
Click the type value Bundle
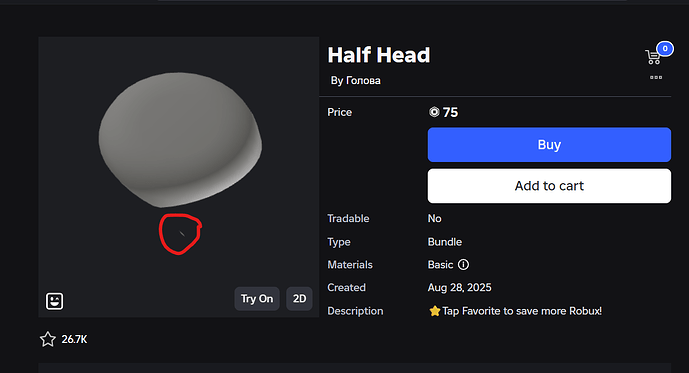pyautogui.click(x=445, y=242)
